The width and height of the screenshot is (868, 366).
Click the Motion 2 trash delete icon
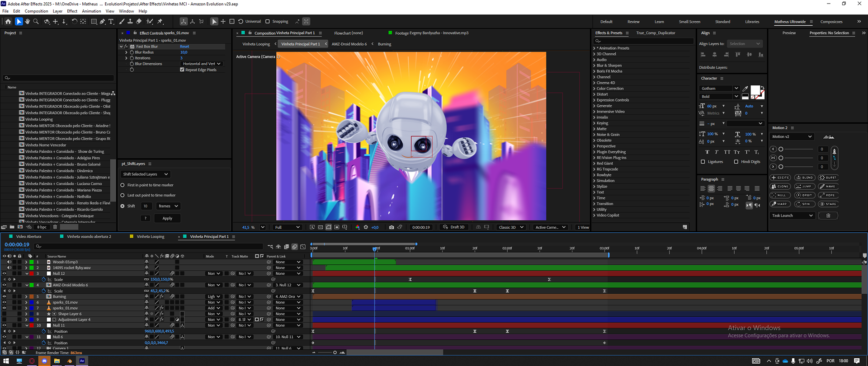click(x=828, y=216)
